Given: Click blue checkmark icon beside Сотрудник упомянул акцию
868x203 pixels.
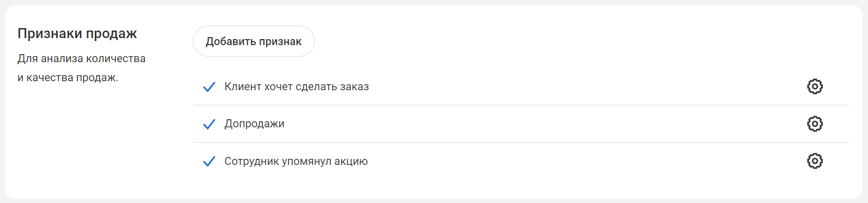Looking at the screenshot, I should tap(209, 161).
